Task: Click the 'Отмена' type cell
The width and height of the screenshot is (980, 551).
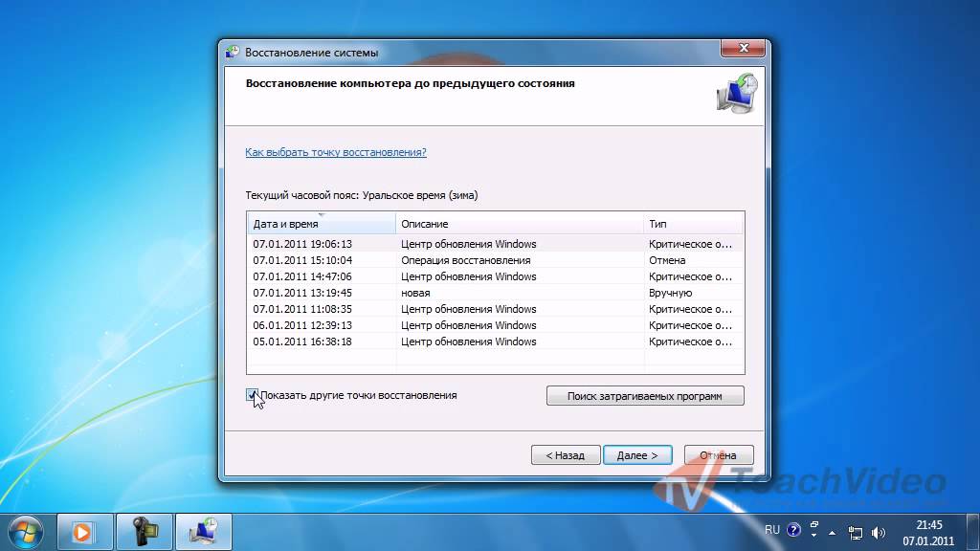Action: click(667, 260)
